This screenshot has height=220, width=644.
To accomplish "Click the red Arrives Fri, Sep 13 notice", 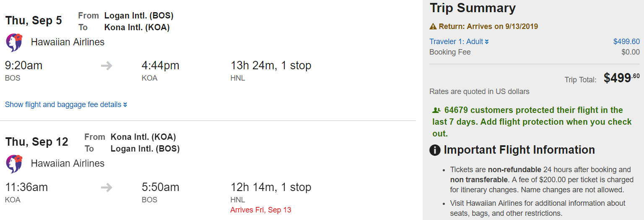I will coord(261,210).
